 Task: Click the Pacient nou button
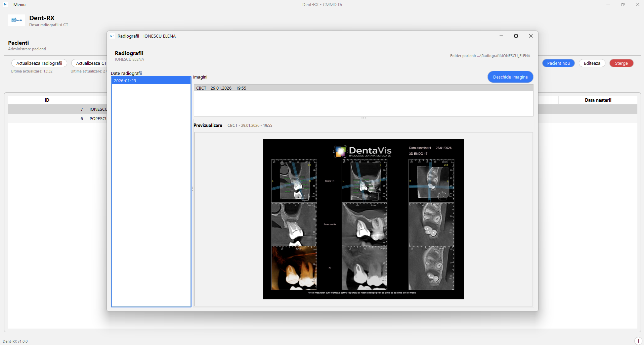558,63
